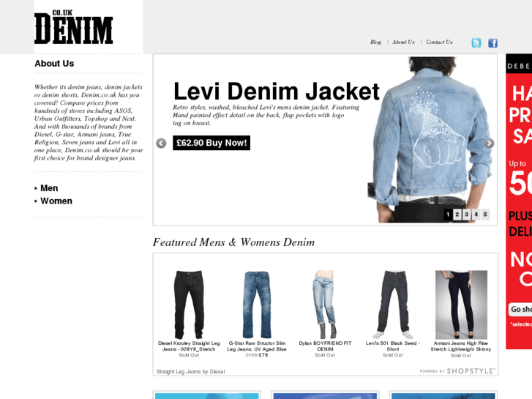Open G-Star Raw Structor Slim jeans thumbnail
This screenshot has height=399, width=532.
257,305
